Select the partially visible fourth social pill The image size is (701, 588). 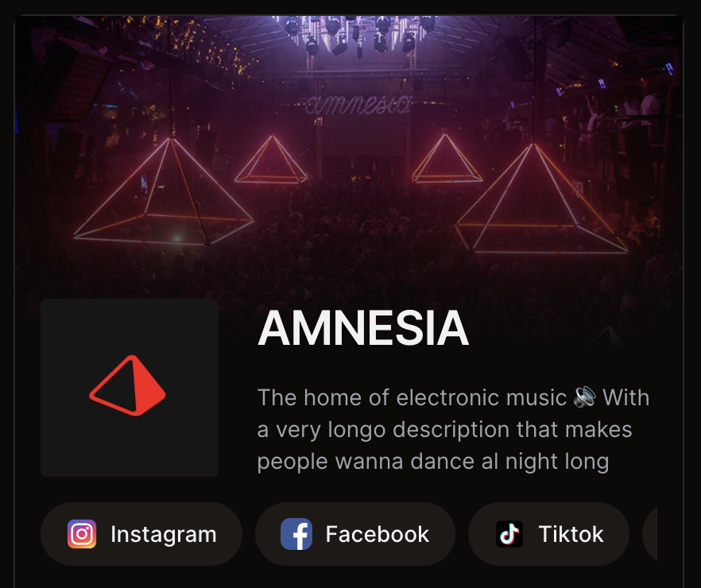pyautogui.click(x=649, y=534)
